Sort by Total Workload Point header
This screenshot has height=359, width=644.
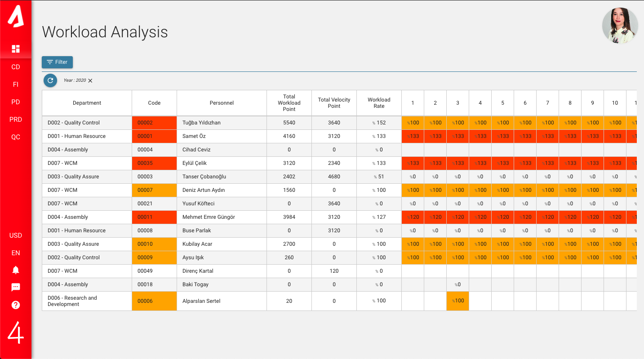(289, 103)
